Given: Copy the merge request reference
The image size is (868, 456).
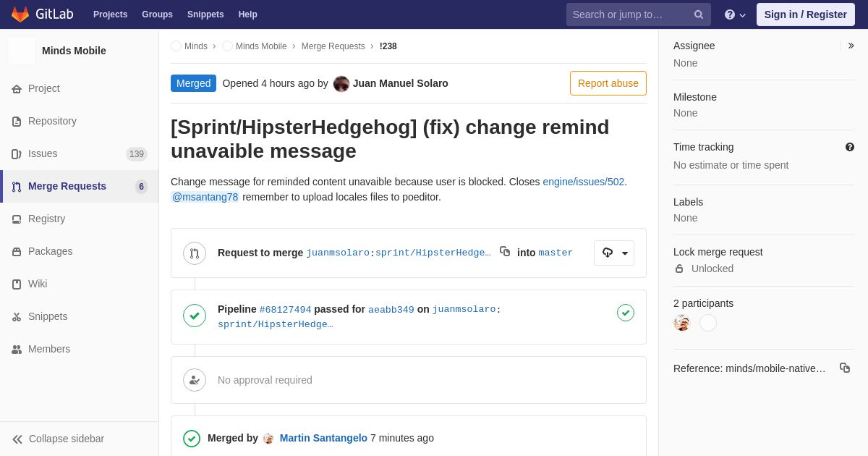Looking at the screenshot, I should coord(845,368).
